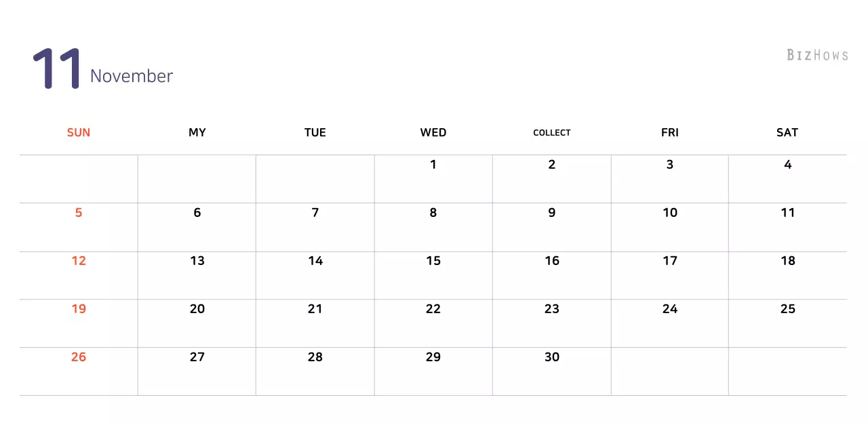Select Sunday the 5th

(x=79, y=213)
